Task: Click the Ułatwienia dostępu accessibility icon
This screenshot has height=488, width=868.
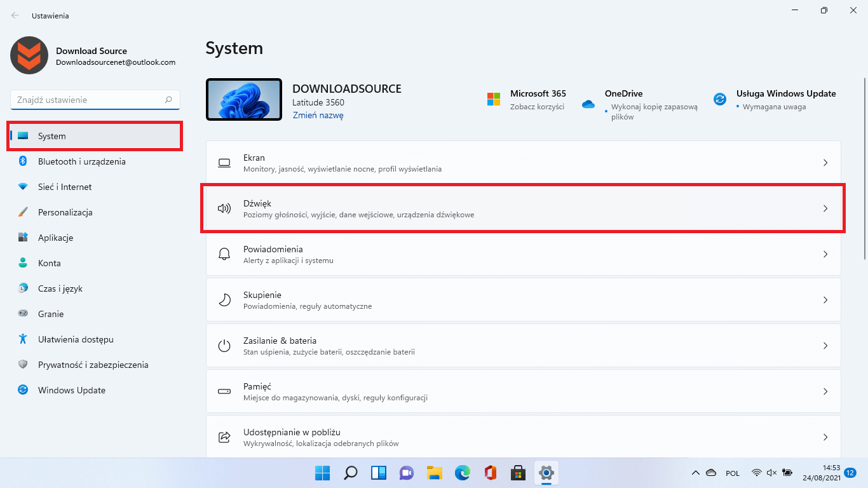Action: point(23,339)
